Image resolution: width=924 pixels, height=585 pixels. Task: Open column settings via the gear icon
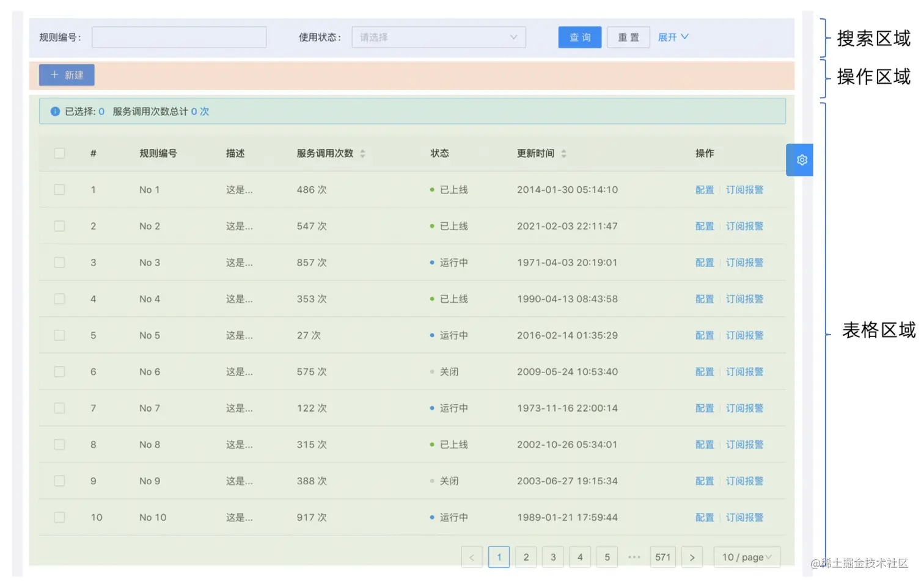coord(800,159)
